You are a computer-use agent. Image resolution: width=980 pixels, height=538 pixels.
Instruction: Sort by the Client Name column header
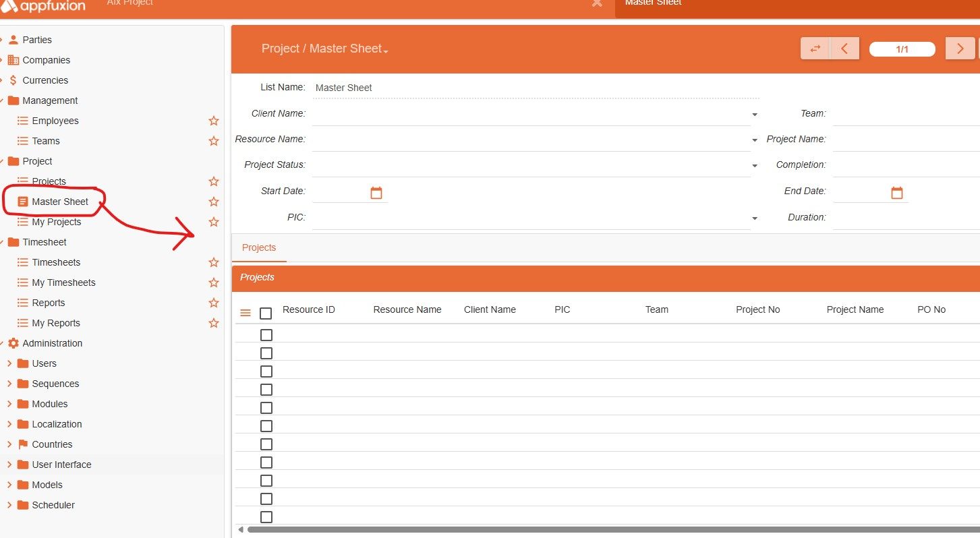[x=490, y=309]
